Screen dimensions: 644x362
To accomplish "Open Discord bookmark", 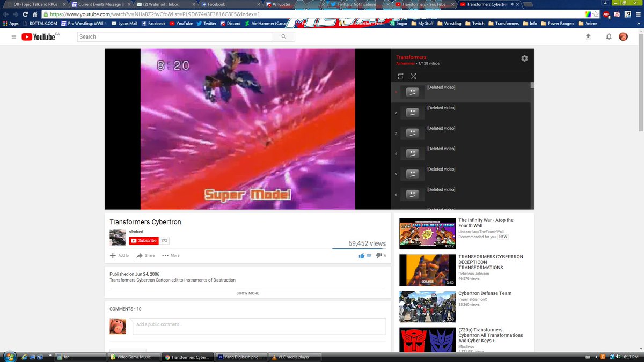I will pyautogui.click(x=230, y=24).
